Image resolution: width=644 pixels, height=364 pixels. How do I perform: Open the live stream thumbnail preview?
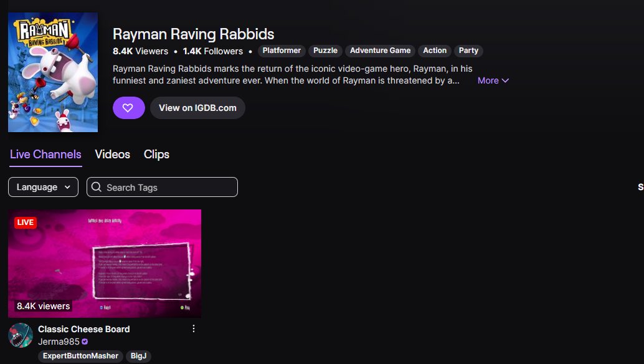click(x=105, y=264)
